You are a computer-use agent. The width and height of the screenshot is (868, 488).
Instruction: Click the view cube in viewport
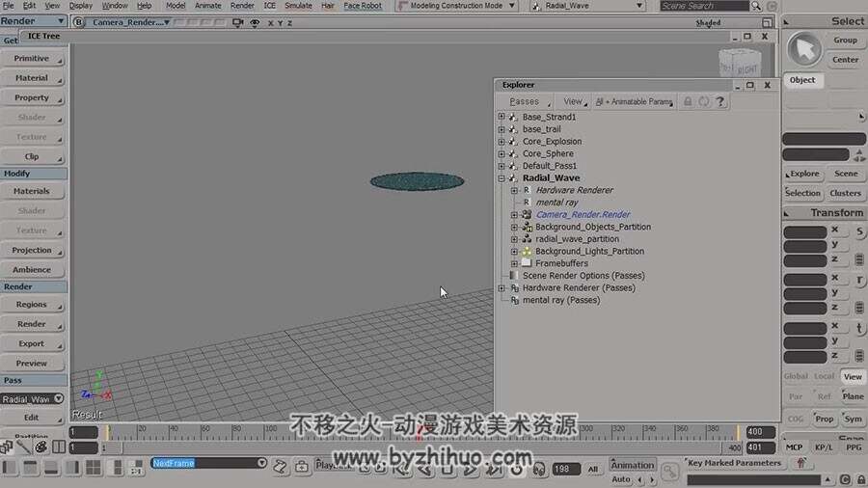pos(740,63)
